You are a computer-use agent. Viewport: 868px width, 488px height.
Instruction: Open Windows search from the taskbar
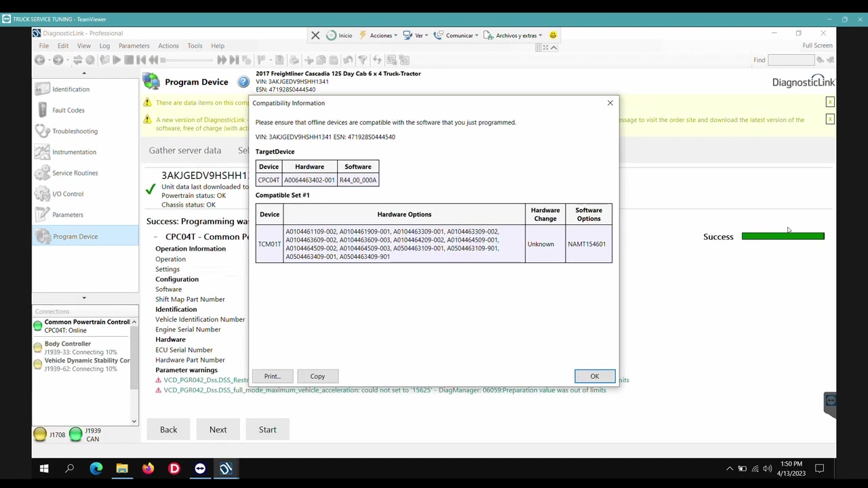[x=69, y=468]
